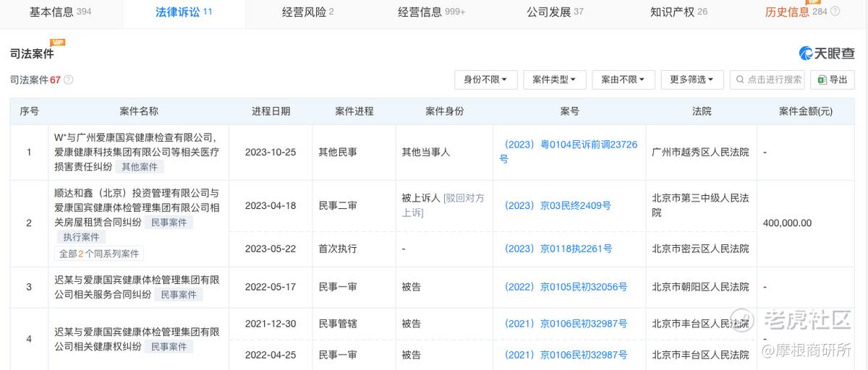Open case number (2022)京0105民初32056号
Viewport: 868px width, 370px height.
coord(566,287)
